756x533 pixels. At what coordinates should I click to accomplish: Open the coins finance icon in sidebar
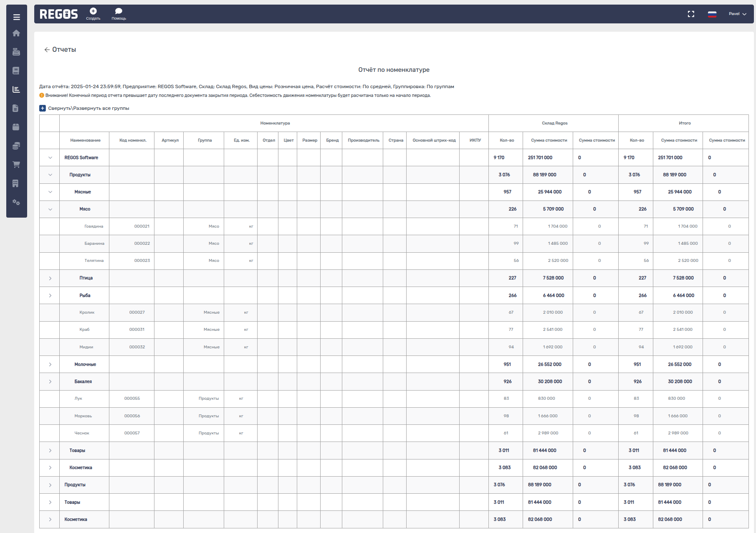tap(16, 146)
